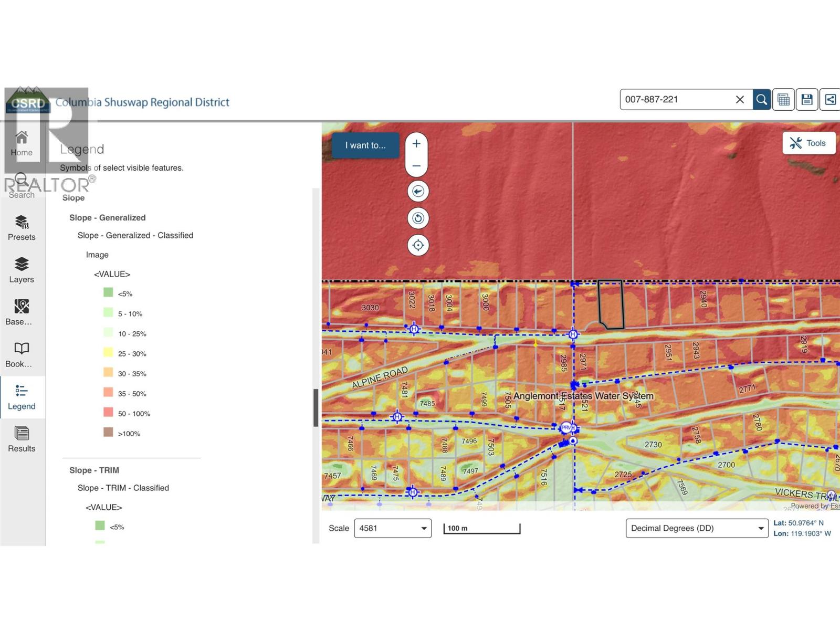Screen dimensions: 840x630
Task: Click the legend panel scrollbar
Action: pyautogui.click(x=316, y=407)
